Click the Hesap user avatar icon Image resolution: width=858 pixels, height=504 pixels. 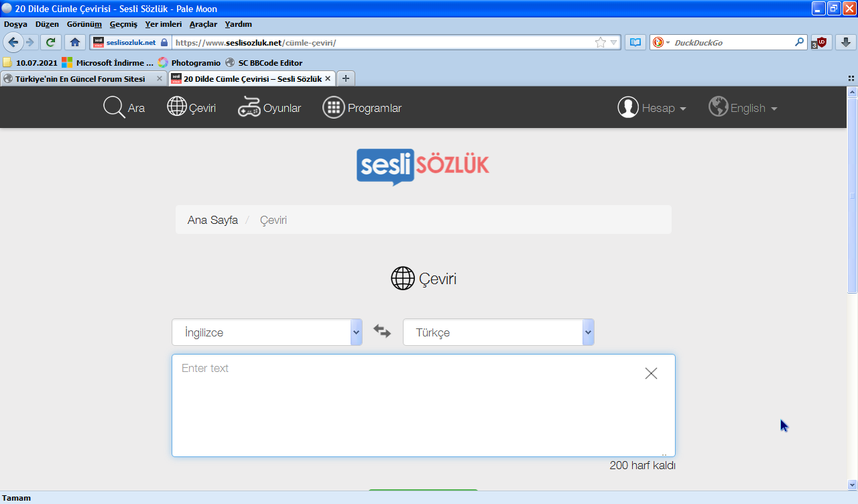click(x=628, y=107)
